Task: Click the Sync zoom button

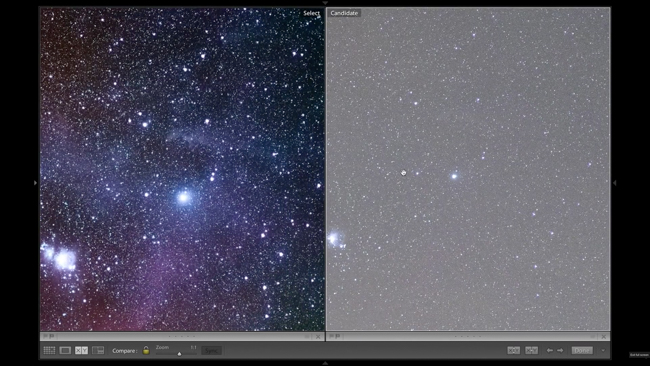Action: point(211,351)
